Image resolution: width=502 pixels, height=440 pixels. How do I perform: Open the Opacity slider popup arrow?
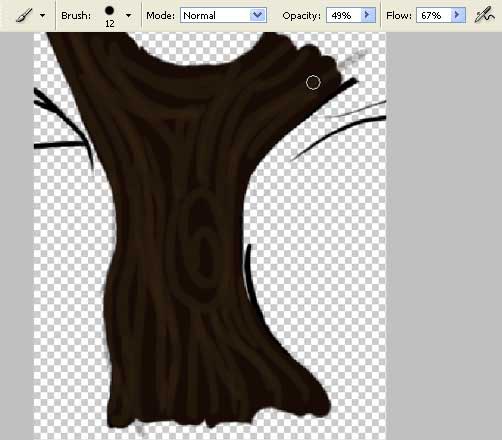[x=368, y=15]
